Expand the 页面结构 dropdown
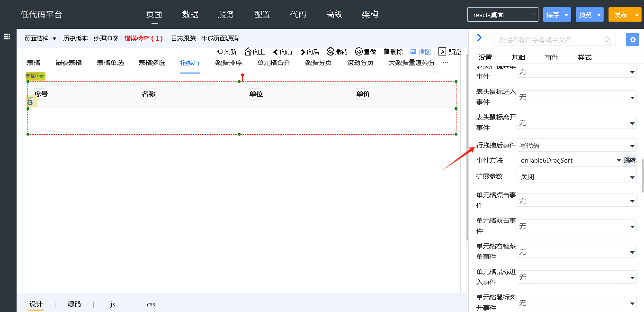 point(40,38)
